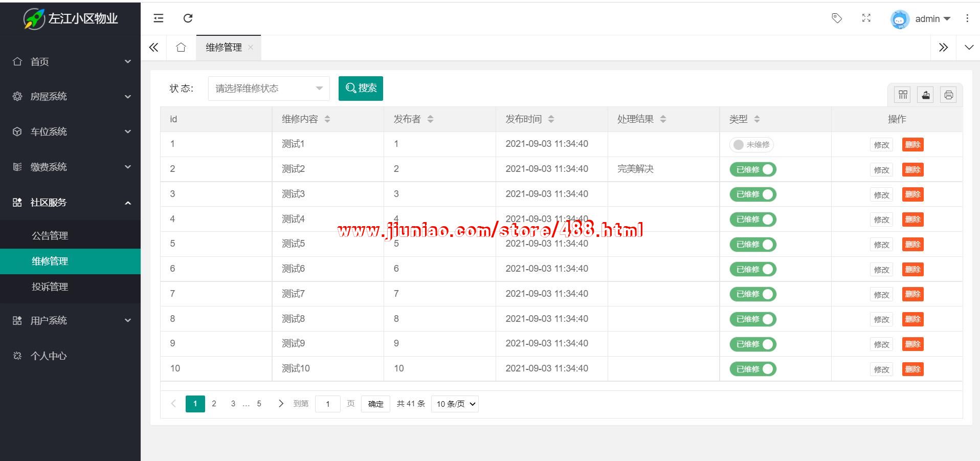The height and width of the screenshot is (461, 980).
Task: Go to page 2
Action: (x=214, y=404)
